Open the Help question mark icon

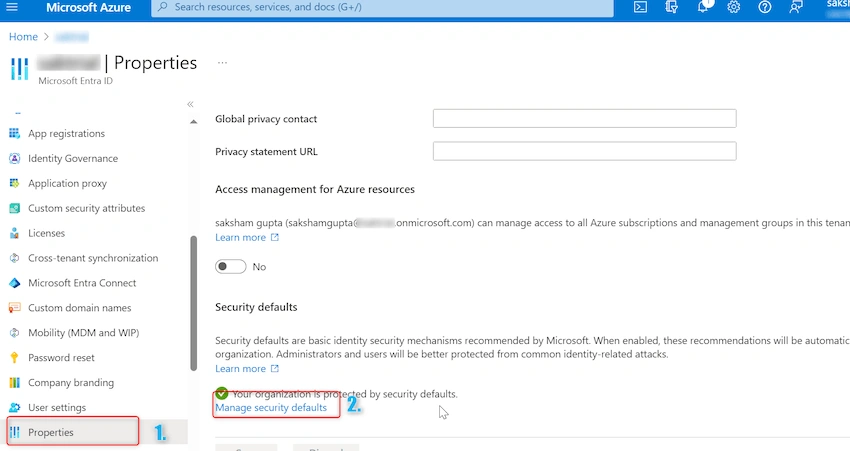pyautogui.click(x=764, y=7)
